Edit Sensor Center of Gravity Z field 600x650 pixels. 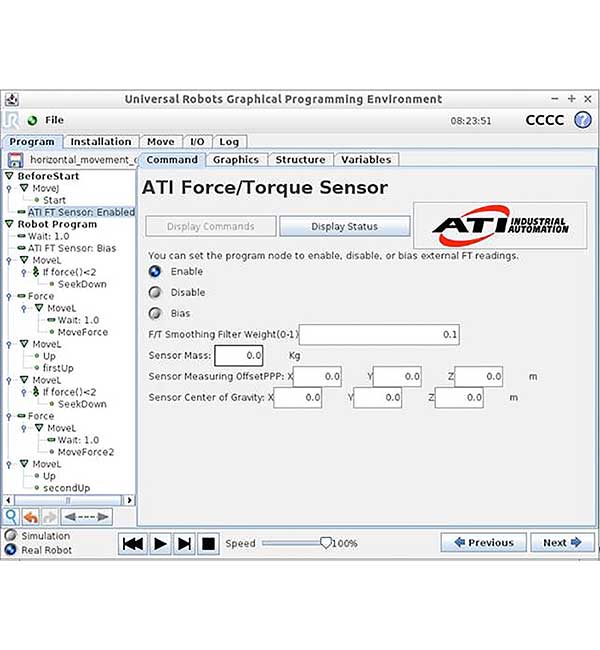pos(459,398)
